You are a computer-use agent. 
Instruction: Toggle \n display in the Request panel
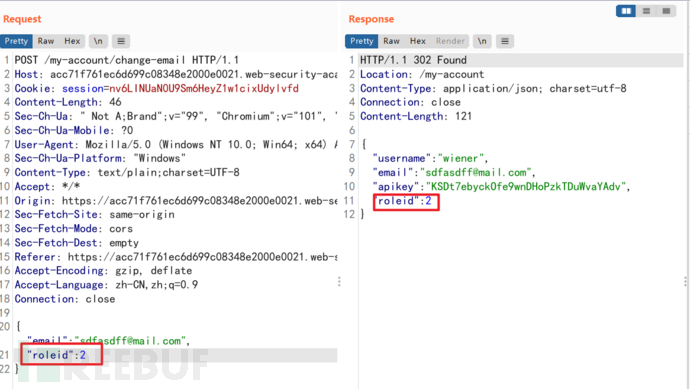[98, 41]
